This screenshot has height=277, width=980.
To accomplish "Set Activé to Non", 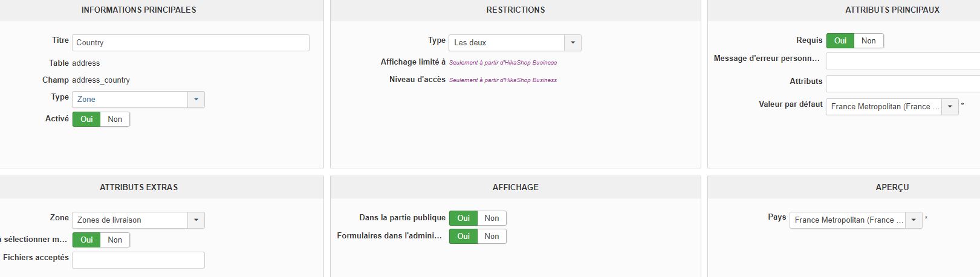I will tap(115, 119).
